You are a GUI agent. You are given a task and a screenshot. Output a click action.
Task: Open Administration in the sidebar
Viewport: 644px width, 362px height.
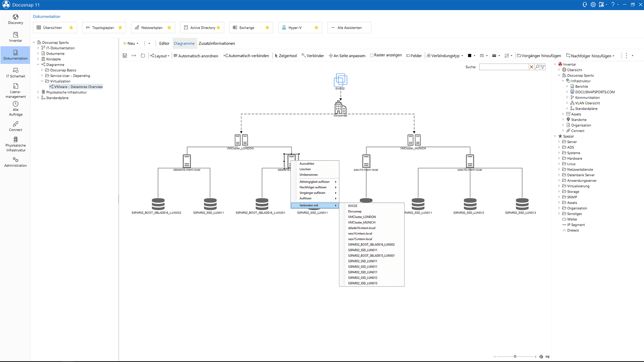point(15,162)
